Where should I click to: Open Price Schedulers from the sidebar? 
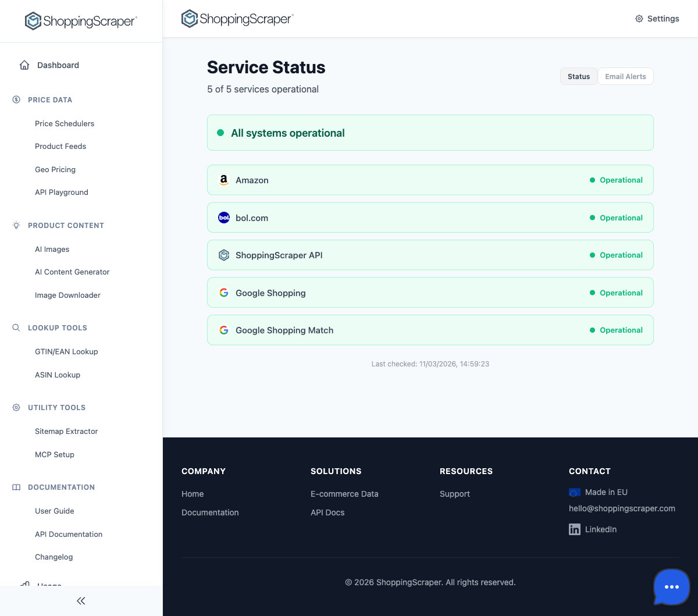tap(65, 123)
